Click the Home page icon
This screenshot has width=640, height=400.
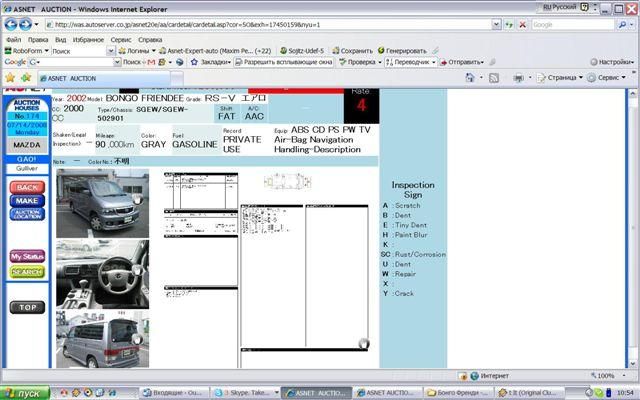coord(470,78)
